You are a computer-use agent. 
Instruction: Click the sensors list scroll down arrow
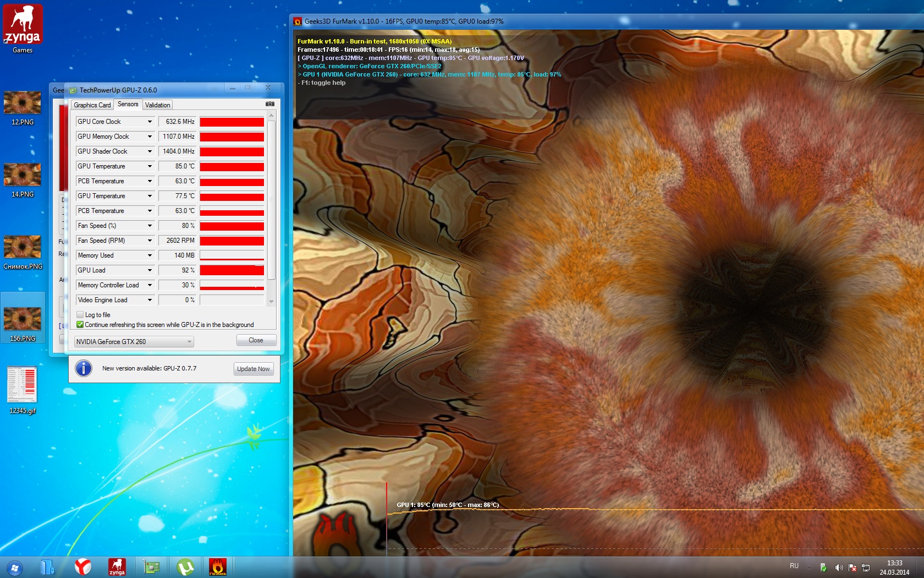point(271,302)
